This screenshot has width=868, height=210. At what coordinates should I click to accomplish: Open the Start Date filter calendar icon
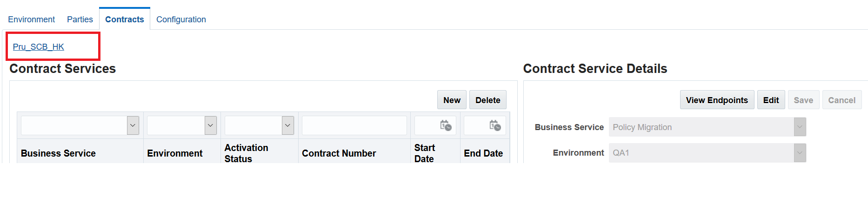click(x=446, y=125)
